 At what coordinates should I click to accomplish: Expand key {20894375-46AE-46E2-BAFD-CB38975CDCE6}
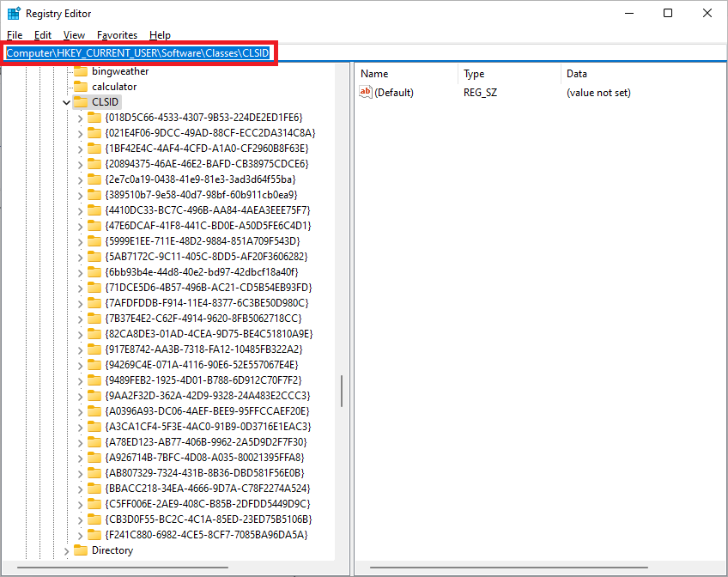pyautogui.click(x=80, y=165)
